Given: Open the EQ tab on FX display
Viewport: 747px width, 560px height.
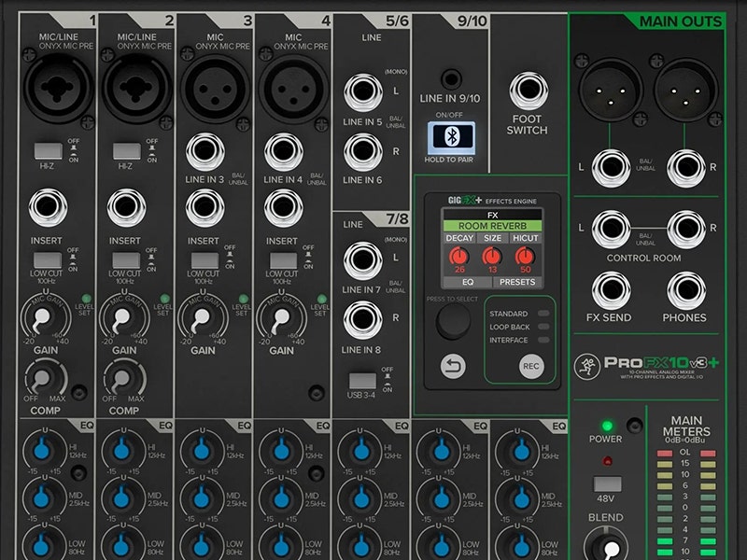Looking at the screenshot, I should pyautogui.click(x=468, y=282).
